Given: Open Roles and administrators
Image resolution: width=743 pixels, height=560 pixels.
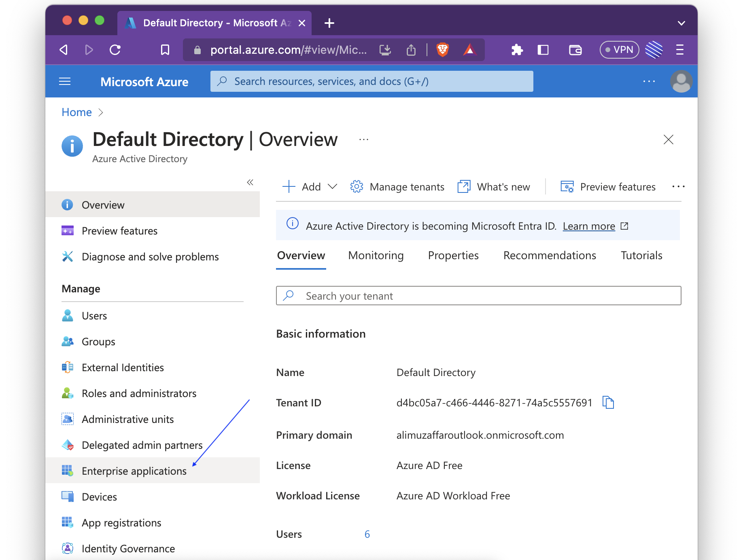Looking at the screenshot, I should [153, 393].
